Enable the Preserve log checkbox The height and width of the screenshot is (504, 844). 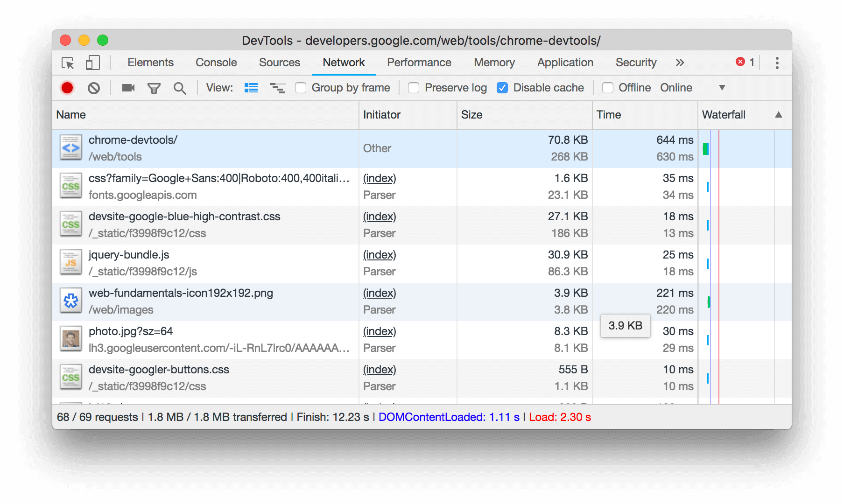point(414,88)
